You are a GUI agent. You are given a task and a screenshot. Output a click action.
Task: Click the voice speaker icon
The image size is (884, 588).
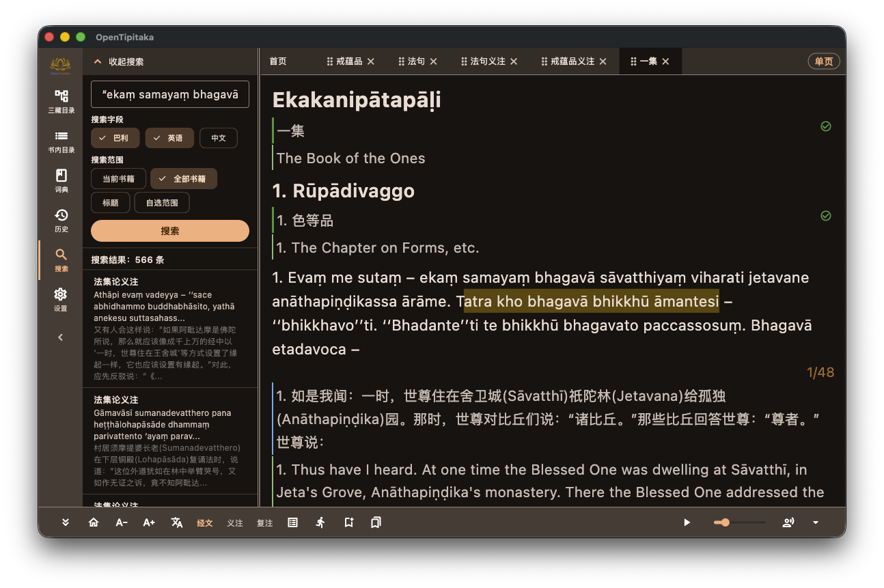[788, 522]
